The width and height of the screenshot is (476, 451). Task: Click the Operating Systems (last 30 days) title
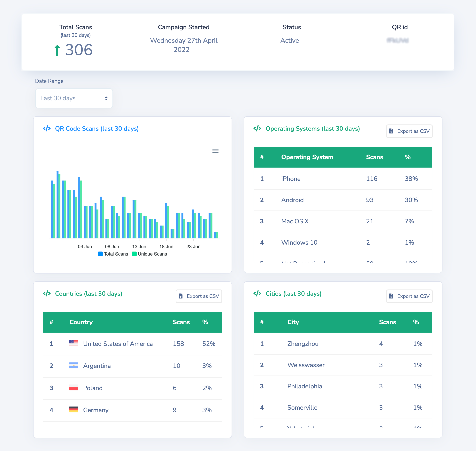312,129
